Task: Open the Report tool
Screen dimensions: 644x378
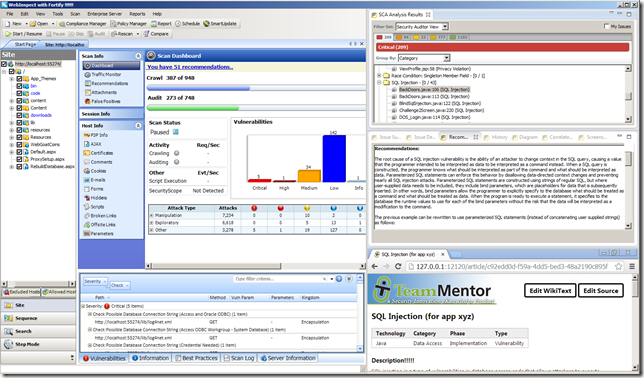Action: pyautogui.click(x=161, y=24)
